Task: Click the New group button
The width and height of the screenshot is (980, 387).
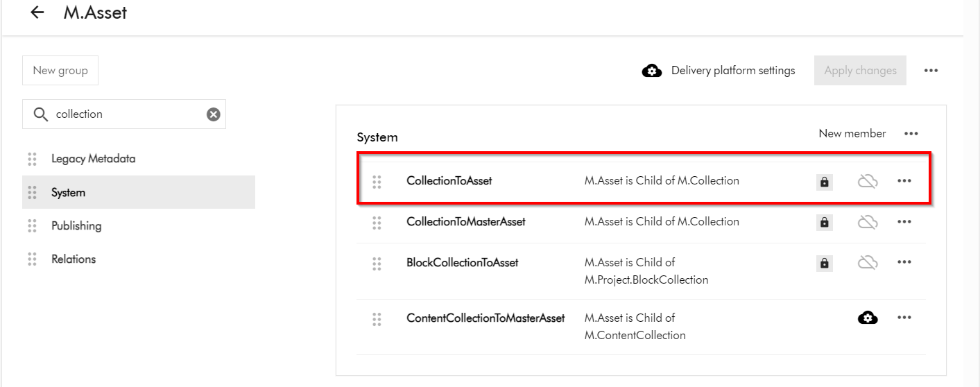Action: (60, 71)
